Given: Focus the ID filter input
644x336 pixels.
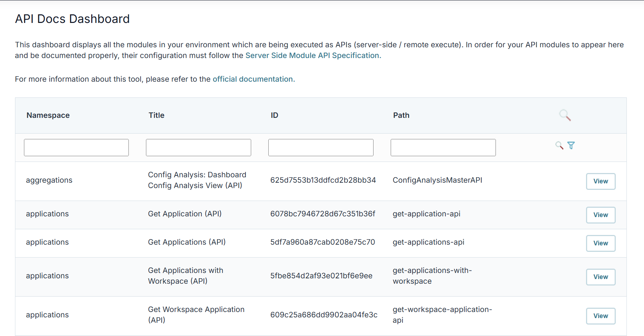Looking at the screenshot, I should tap(321, 148).
